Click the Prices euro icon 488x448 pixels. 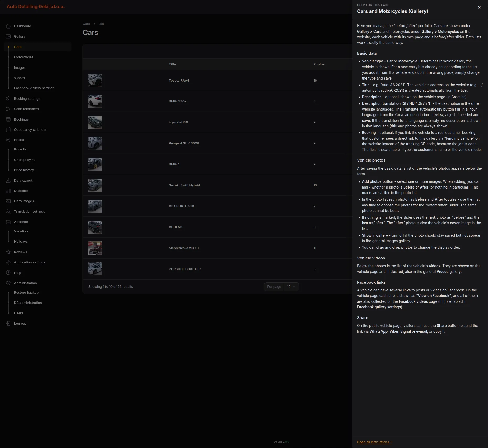pyautogui.click(x=8, y=140)
